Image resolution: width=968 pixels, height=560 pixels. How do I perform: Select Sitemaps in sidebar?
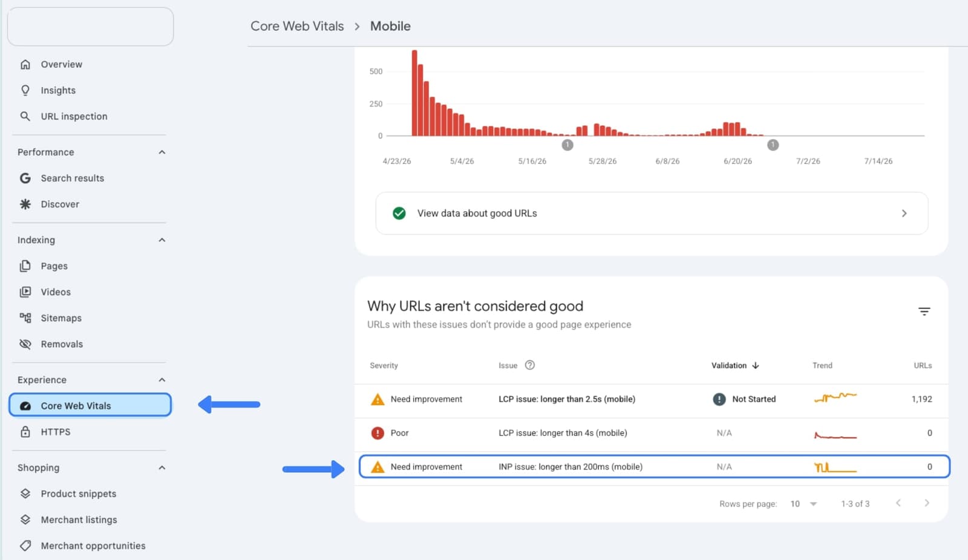coord(61,317)
